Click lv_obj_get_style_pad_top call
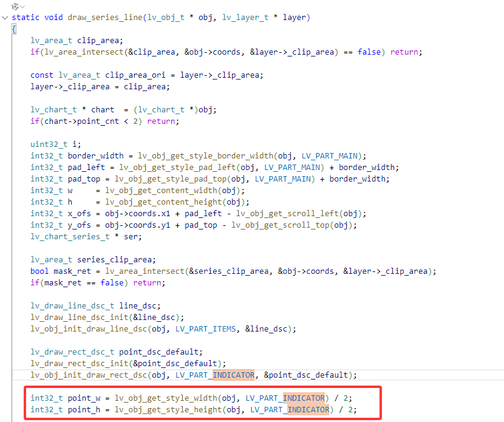The height and width of the screenshot is (422, 504). pyautogui.click(x=171, y=179)
